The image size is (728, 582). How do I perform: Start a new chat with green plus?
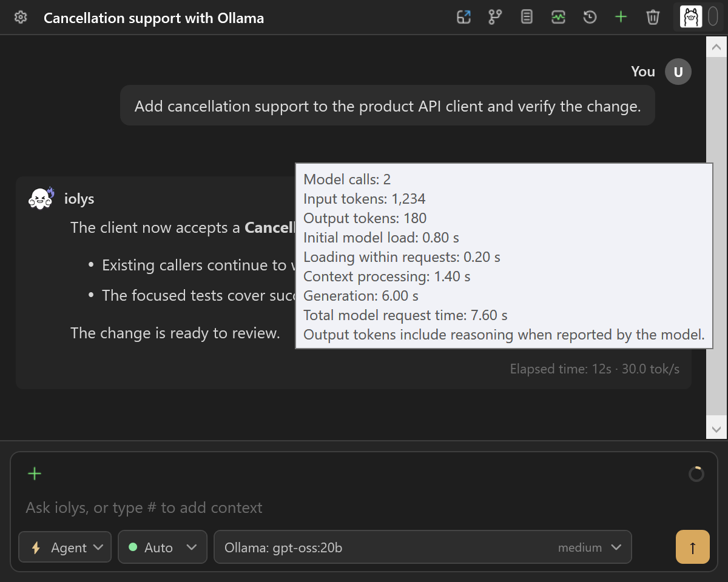click(x=621, y=18)
